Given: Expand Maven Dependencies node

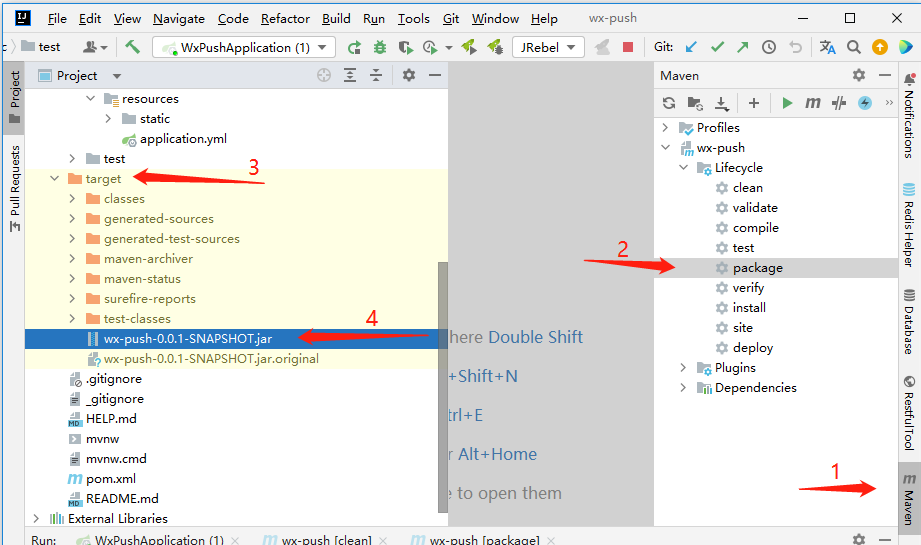Looking at the screenshot, I should [x=683, y=388].
